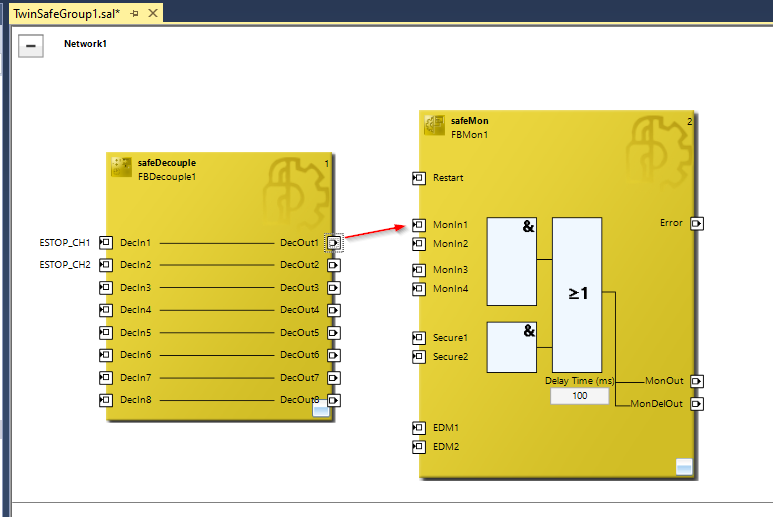The width and height of the screenshot is (773, 517).
Task: Select the DecOut3 output port
Action: coord(334,287)
